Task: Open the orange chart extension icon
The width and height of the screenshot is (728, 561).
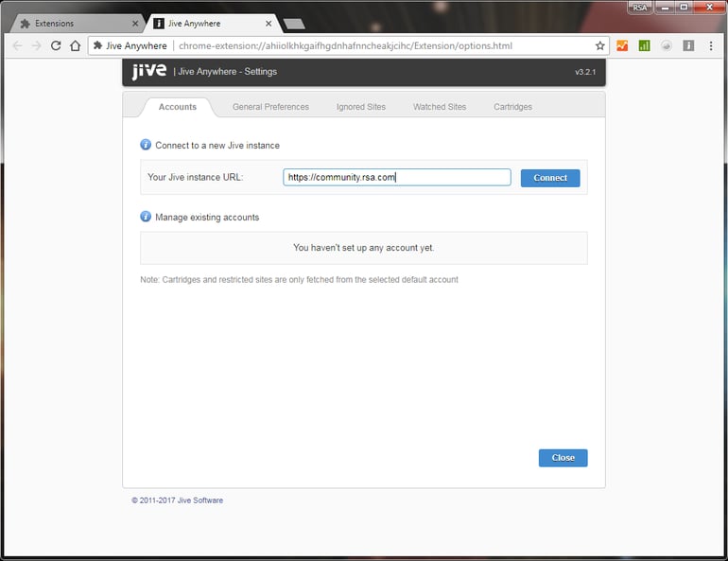Action: pos(622,45)
